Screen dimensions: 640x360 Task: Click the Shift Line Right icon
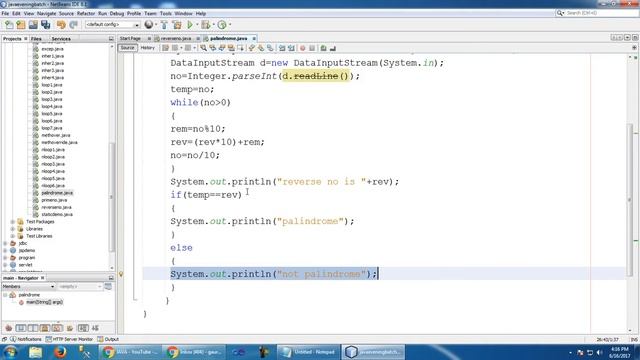click(291, 48)
